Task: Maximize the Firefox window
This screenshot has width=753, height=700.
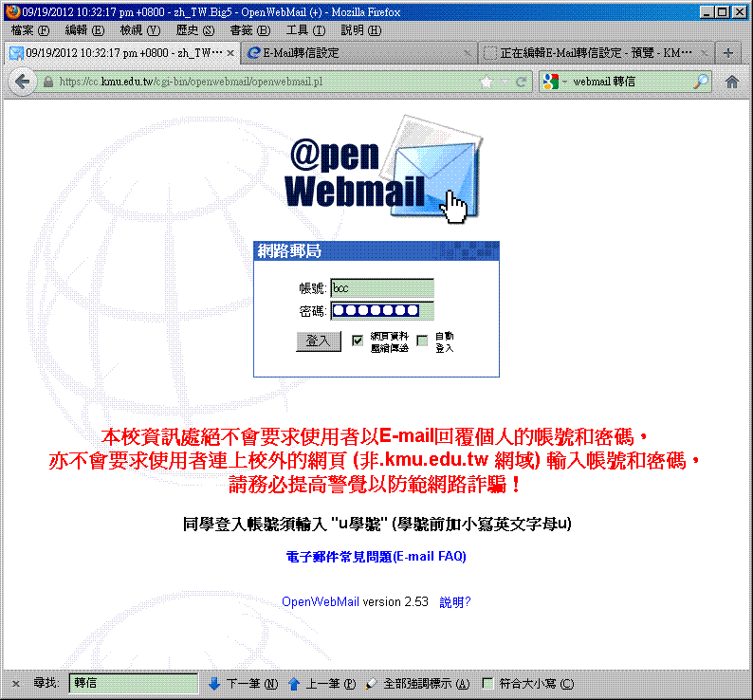Action: 722,12
